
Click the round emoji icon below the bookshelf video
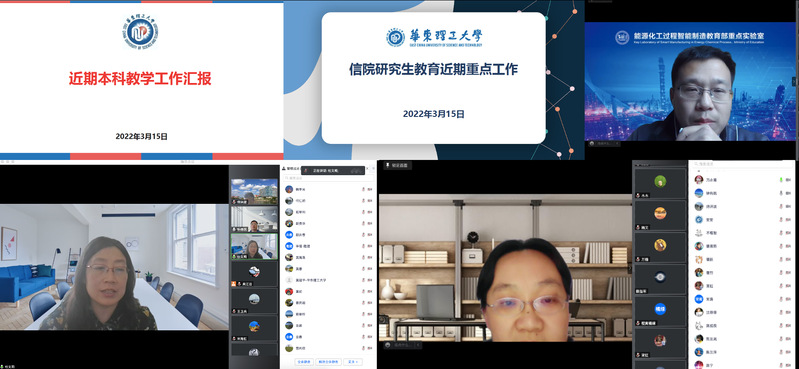point(388,345)
